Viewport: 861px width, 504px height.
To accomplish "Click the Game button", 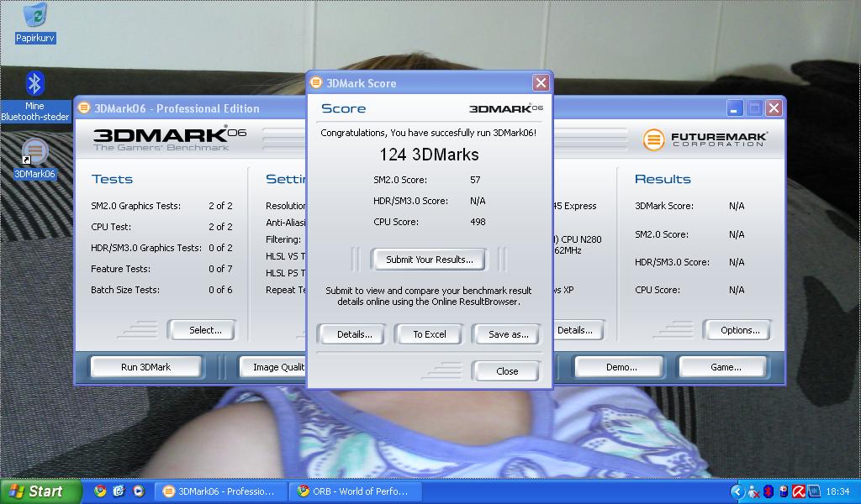I will 725,367.
